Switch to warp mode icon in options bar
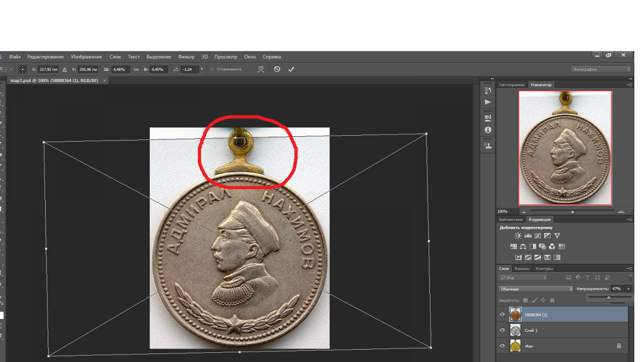The height and width of the screenshot is (362, 644). tap(261, 69)
